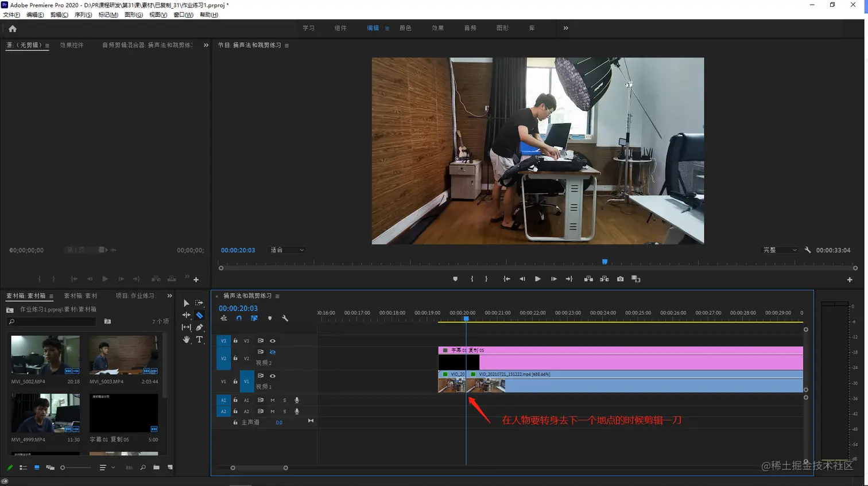Open the 编辑 workspace menu icon

387,28
